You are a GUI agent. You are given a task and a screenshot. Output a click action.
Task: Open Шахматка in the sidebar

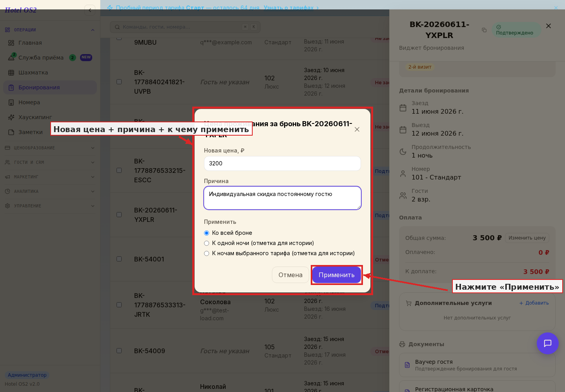pos(50,73)
